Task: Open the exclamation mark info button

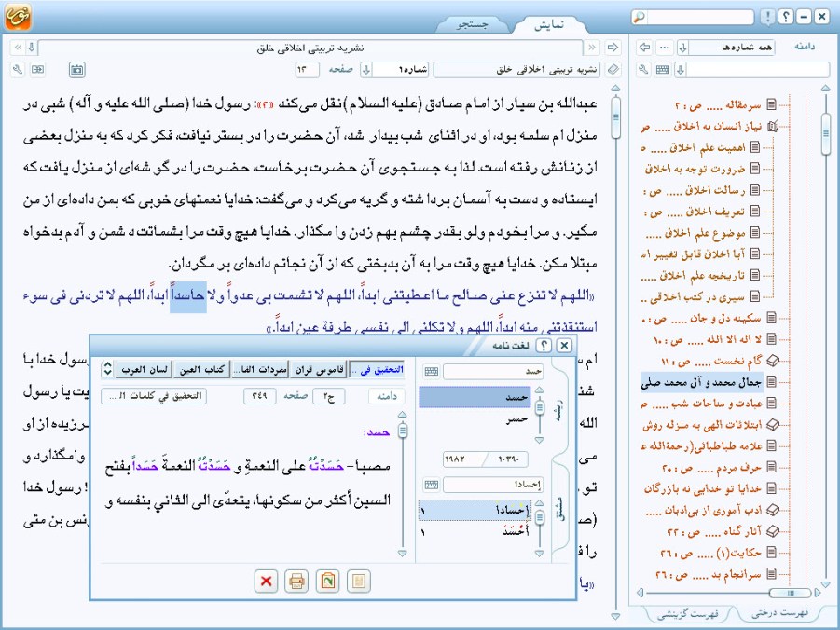Action: (767, 17)
